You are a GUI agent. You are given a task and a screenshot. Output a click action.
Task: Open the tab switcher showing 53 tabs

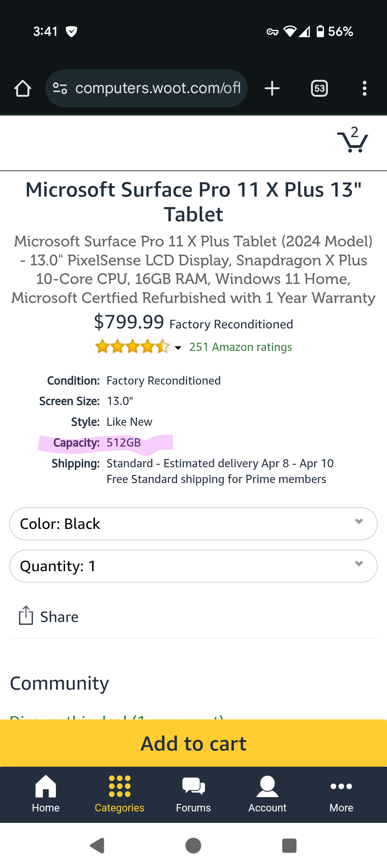click(319, 88)
